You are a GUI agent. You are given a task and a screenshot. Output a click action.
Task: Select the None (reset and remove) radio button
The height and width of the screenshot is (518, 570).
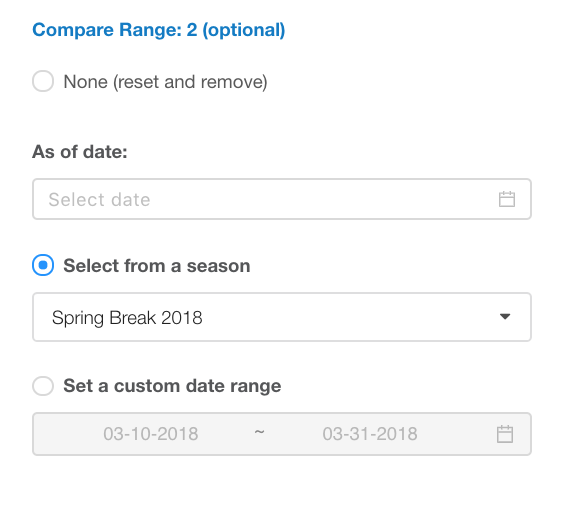click(43, 81)
